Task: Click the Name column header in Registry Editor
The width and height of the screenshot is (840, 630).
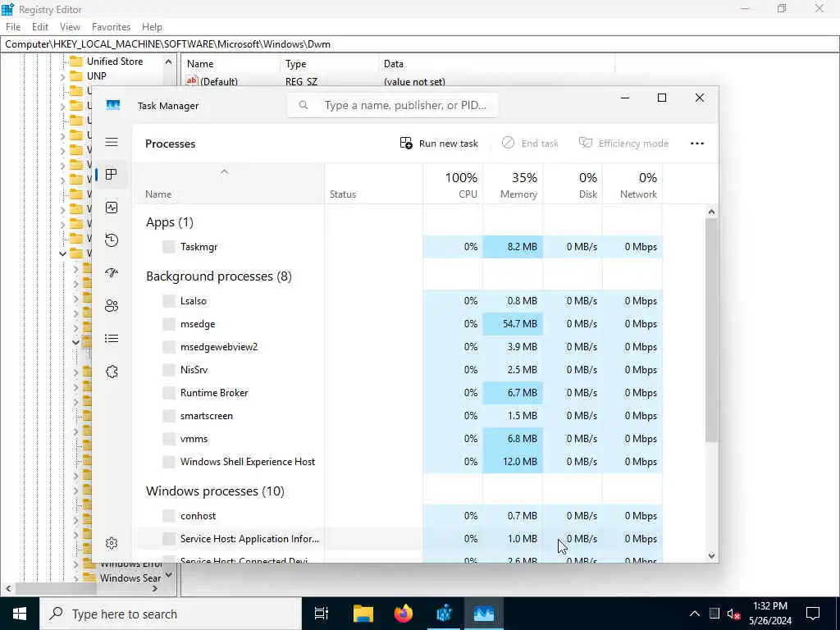Action: [231, 64]
